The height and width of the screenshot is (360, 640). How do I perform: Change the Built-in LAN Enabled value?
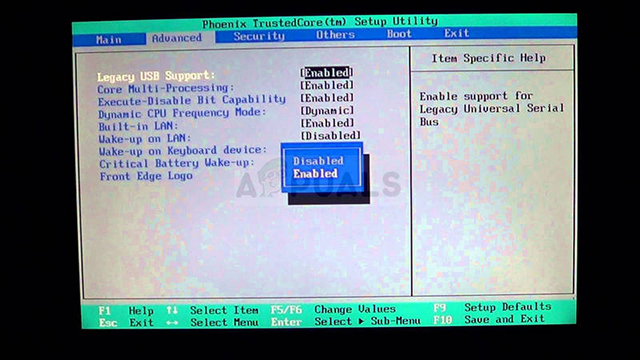point(327,123)
